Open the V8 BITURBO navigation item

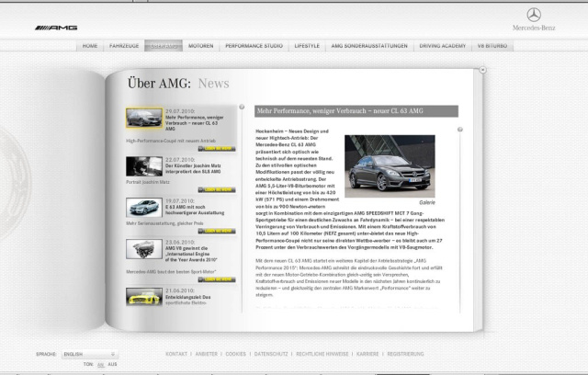pyautogui.click(x=492, y=46)
